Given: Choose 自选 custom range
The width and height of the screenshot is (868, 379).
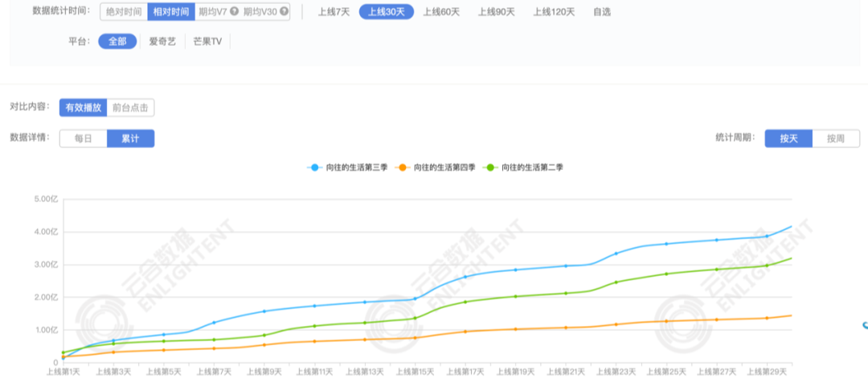Looking at the screenshot, I should pyautogui.click(x=602, y=11).
